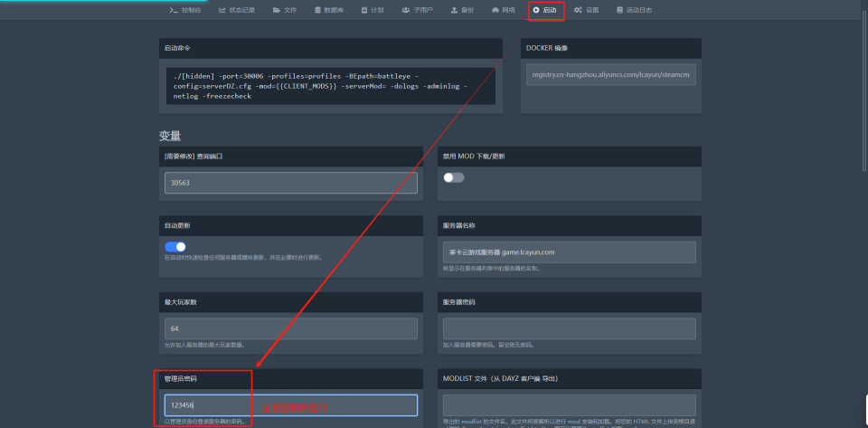
Task: Click the 网络 cloud icon
Action: [495, 10]
